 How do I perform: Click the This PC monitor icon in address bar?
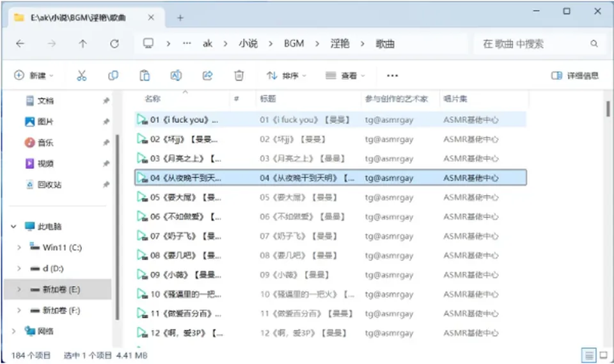148,43
